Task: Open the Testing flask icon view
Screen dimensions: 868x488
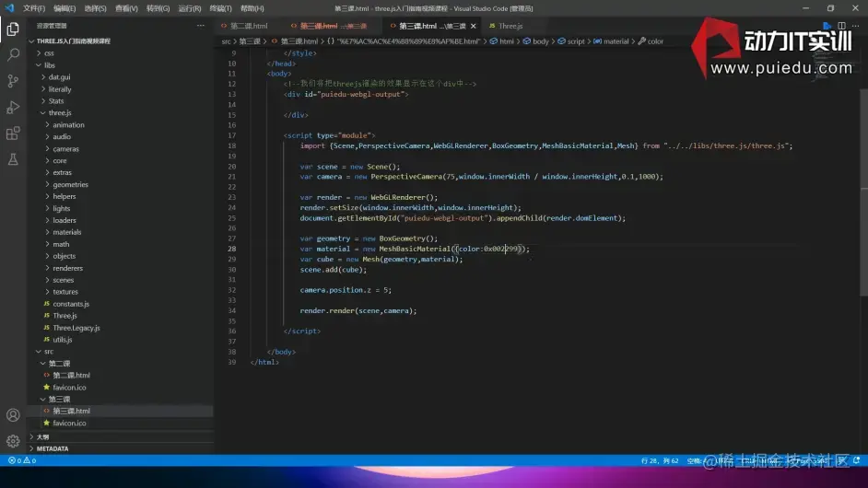Action: pos(13,159)
